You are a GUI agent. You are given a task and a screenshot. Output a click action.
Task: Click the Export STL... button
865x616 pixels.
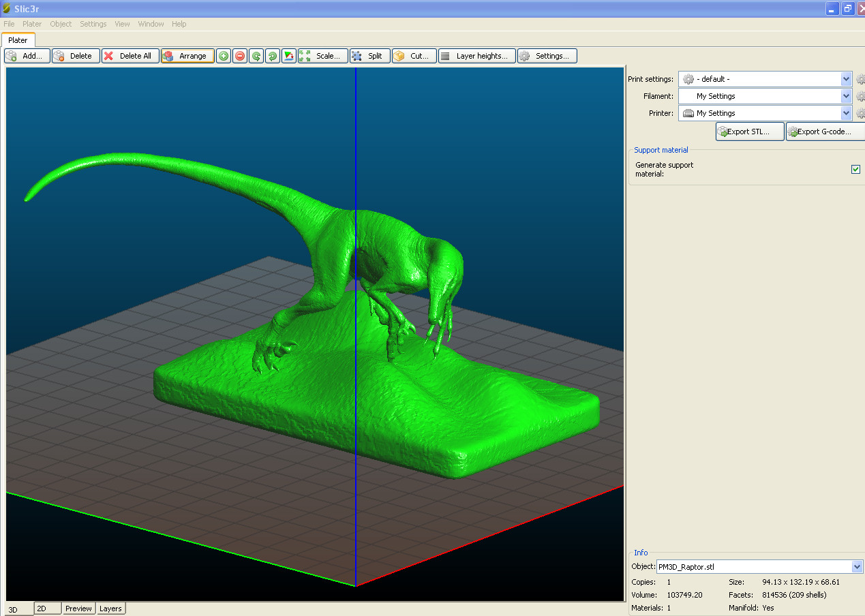(750, 132)
